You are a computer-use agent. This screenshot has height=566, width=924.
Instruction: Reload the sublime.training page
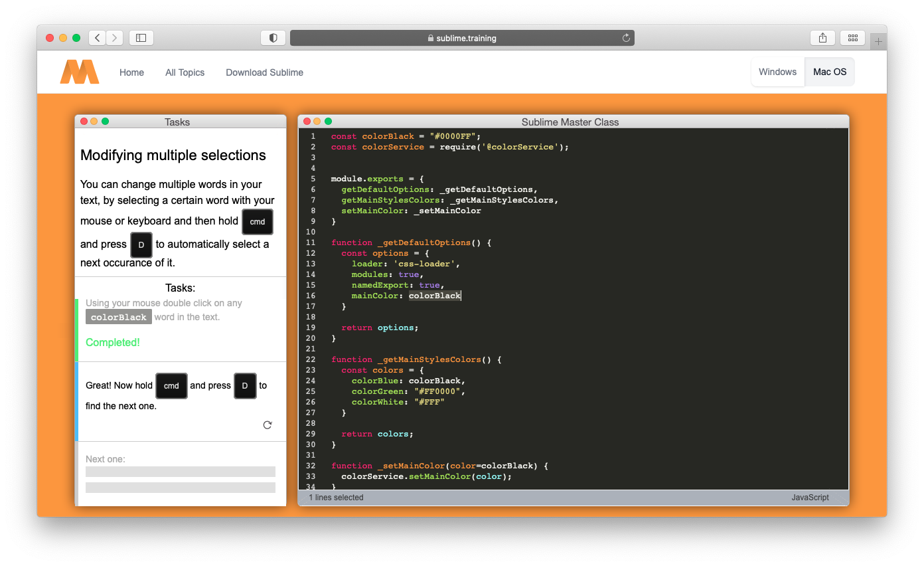point(625,38)
